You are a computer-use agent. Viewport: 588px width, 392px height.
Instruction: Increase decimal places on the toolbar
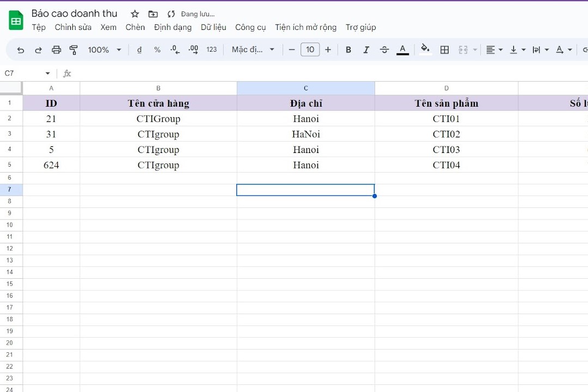(x=193, y=49)
